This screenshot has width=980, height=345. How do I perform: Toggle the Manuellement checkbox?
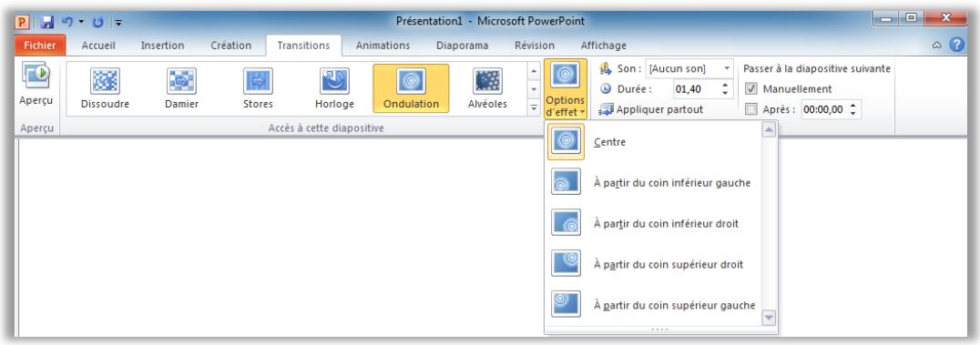pos(752,88)
